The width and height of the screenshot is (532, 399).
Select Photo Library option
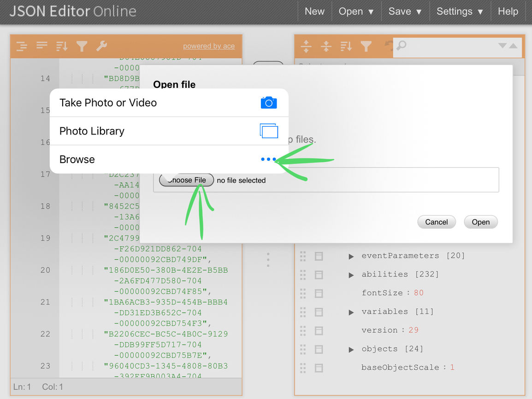pos(169,131)
